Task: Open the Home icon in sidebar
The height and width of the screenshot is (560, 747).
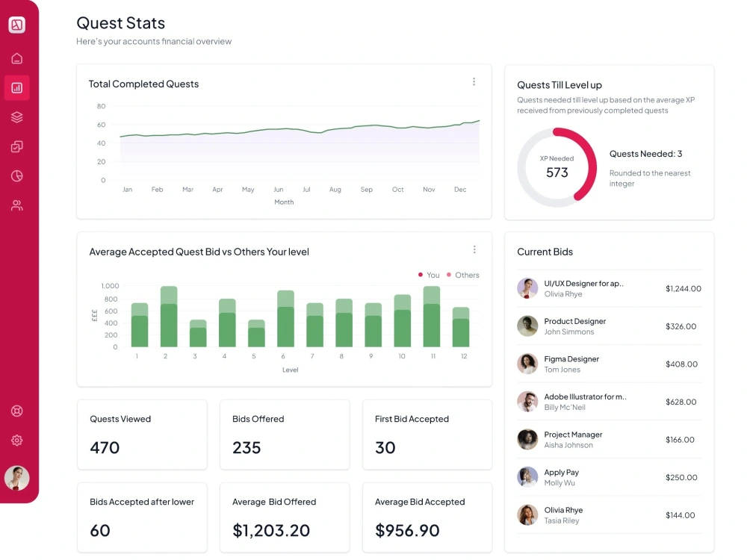Action: tap(16, 58)
